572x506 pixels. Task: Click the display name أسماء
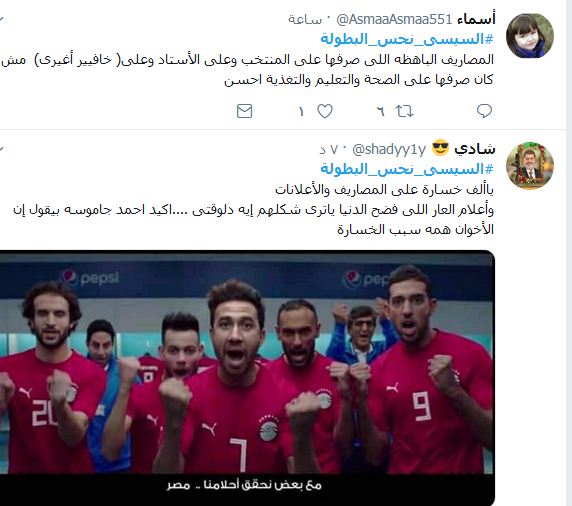pyautogui.click(x=476, y=19)
